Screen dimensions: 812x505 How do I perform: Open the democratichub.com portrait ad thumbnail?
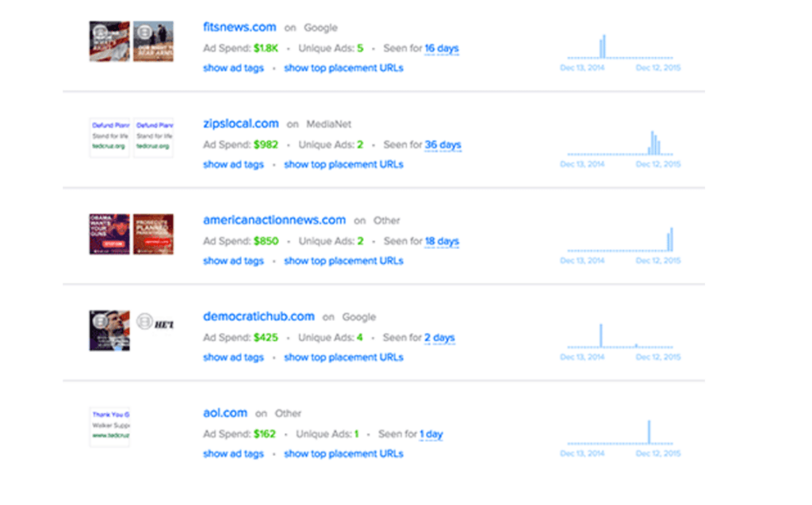pos(109,331)
